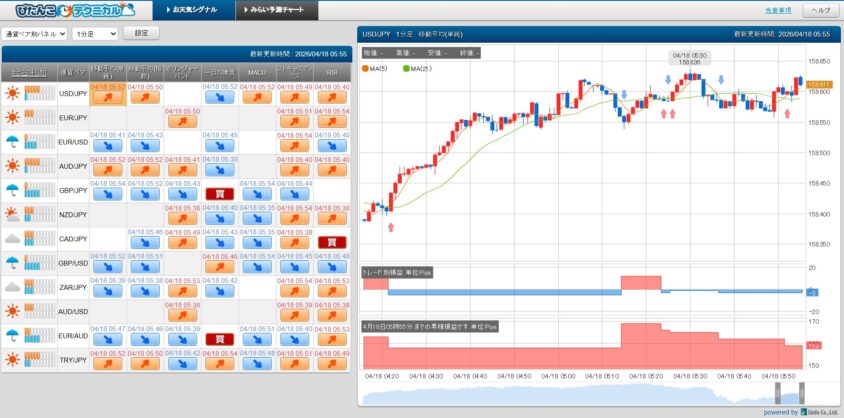This screenshot has height=418, width=844.
Task: Toggle the green MA(25) legend marker
Action: click(x=406, y=68)
